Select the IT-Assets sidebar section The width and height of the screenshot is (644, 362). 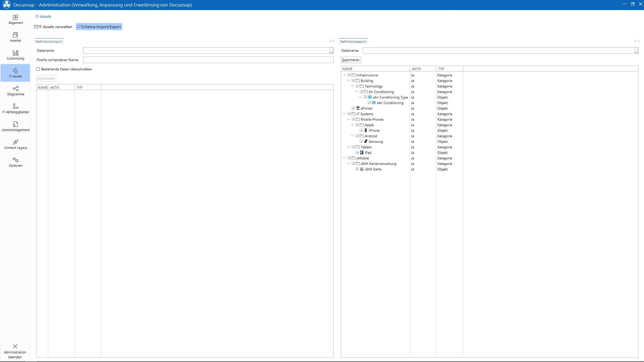15,73
